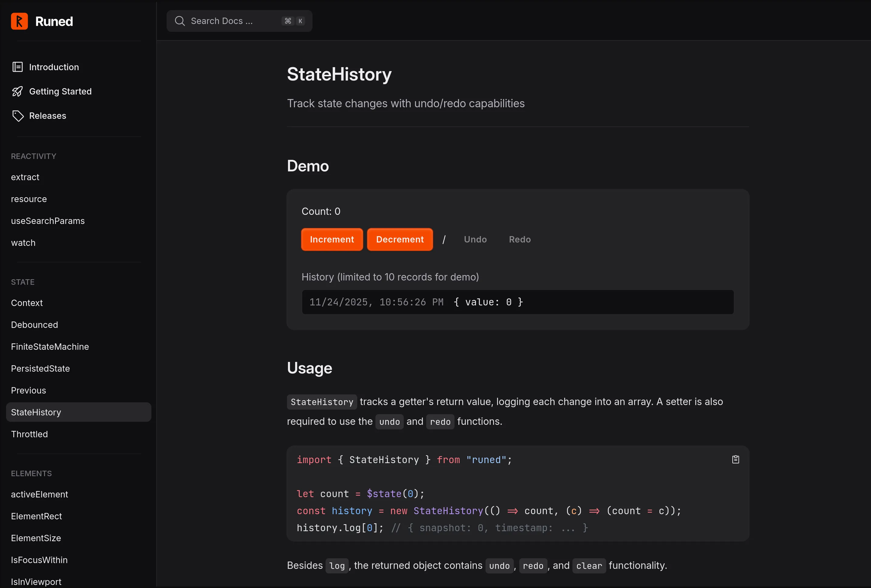Open FiniteStateMachine in sidebar
The image size is (871, 588).
[50, 347]
